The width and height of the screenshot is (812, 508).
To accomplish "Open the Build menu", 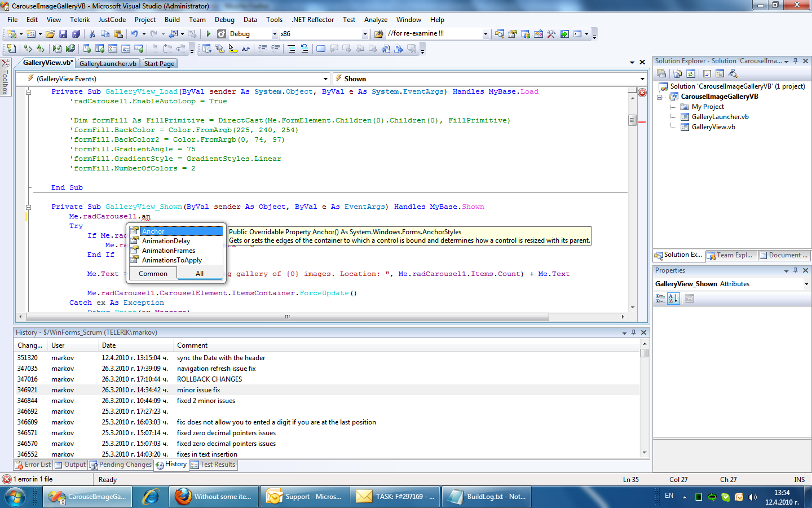I will point(172,19).
